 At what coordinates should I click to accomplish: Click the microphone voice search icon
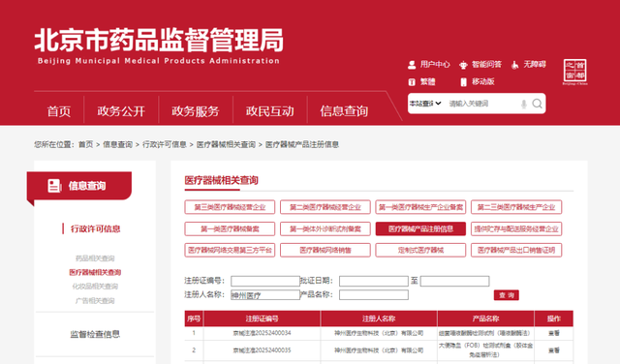point(523,104)
